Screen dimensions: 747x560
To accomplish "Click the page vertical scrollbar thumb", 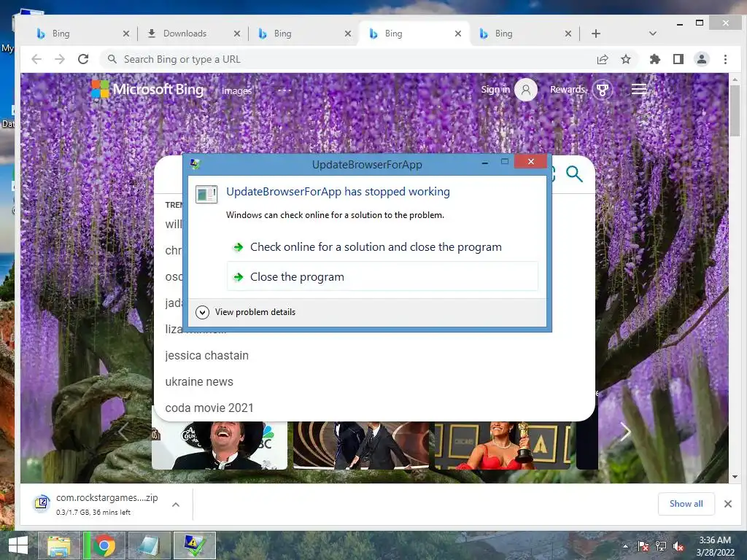I will pos(734,111).
